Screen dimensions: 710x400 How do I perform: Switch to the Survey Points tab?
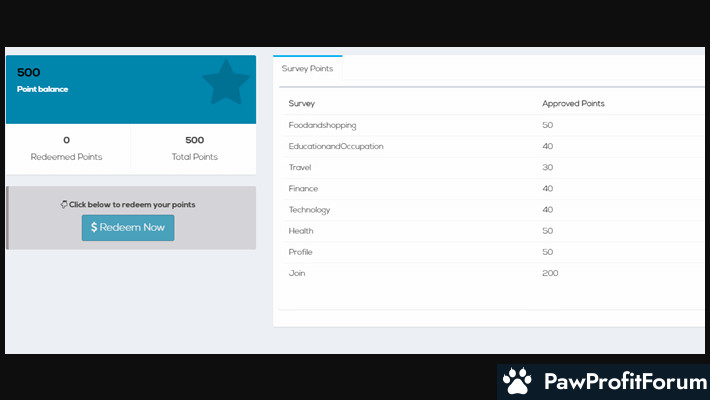point(308,69)
